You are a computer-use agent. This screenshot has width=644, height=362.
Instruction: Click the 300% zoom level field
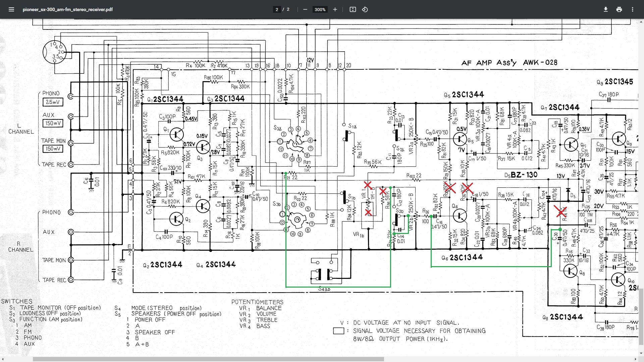coord(320,9)
